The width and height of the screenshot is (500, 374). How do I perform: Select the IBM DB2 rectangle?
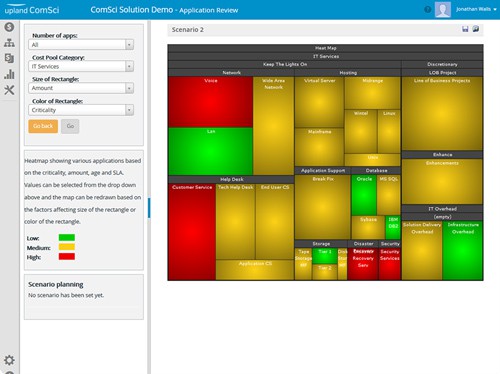point(393,227)
